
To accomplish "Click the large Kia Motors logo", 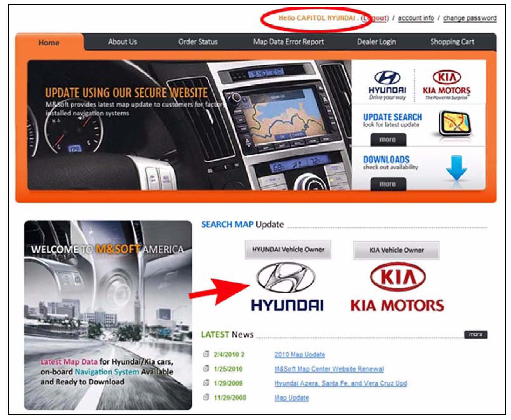I will (x=397, y=287).
